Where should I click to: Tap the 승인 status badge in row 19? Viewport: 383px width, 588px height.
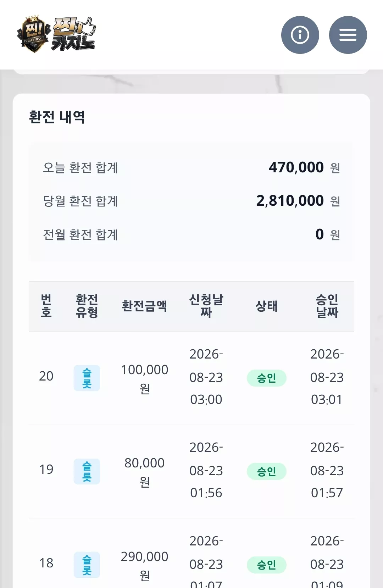pyautogui.click(x=267, y=471)
